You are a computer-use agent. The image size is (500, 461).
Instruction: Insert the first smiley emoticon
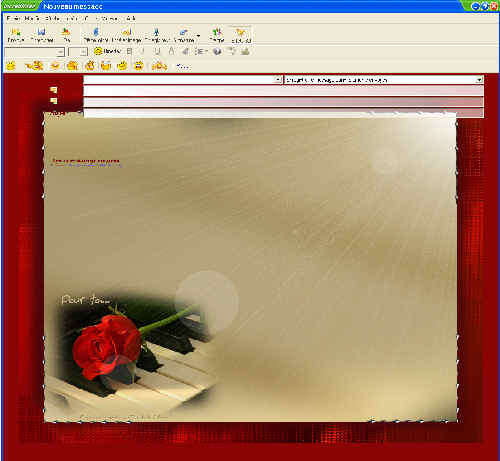point(11,66)
